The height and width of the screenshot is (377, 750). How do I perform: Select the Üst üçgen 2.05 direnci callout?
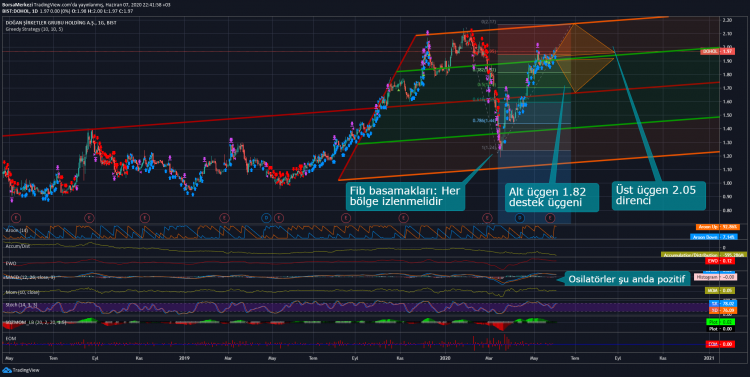coord(658,195)
